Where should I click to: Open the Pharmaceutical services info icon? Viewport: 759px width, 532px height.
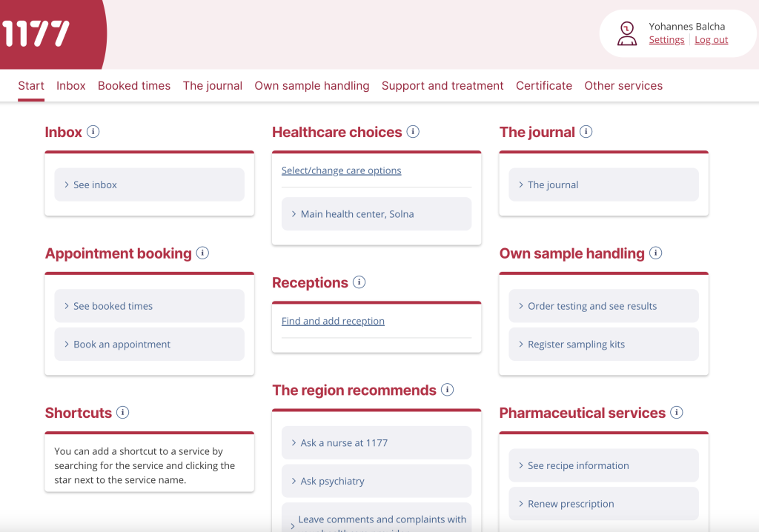676,413
